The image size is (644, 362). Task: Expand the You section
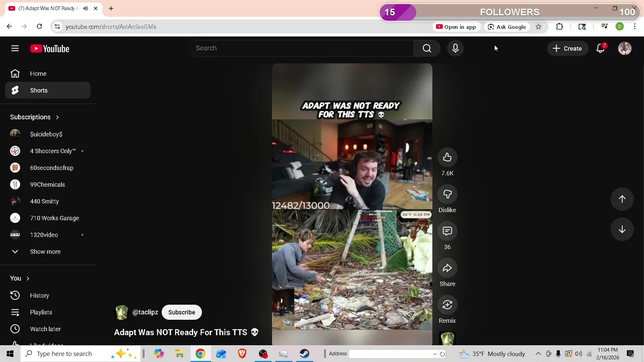[x=20, y=279]
